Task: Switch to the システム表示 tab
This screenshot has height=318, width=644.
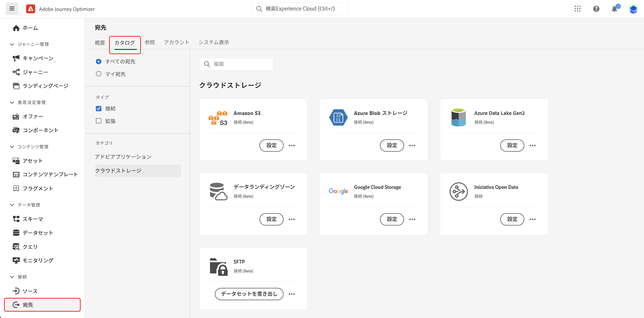Action: 214,42
